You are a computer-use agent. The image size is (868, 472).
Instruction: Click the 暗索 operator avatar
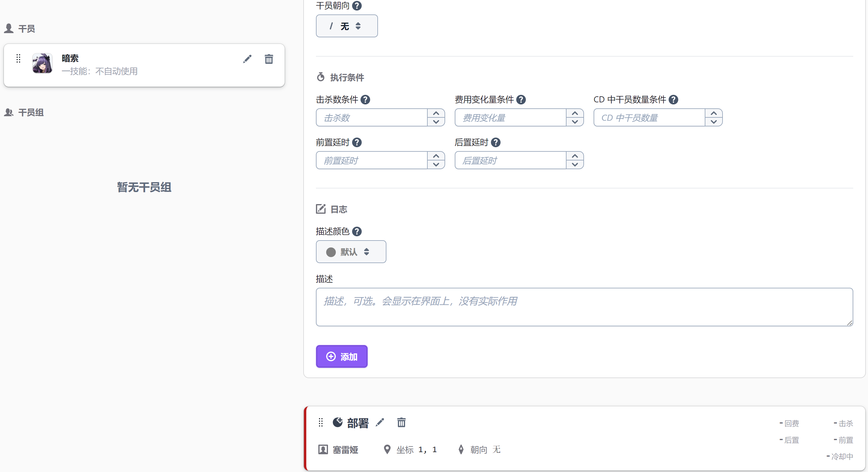coord(42,63)
